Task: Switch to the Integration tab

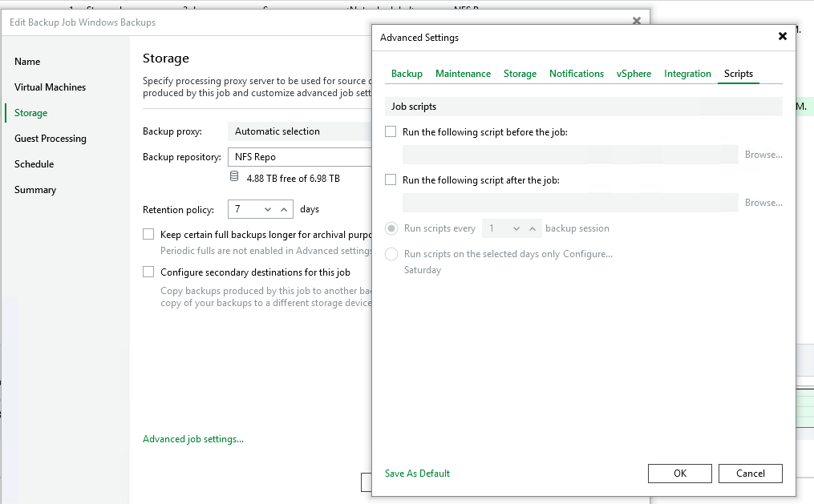Action: 687,74
